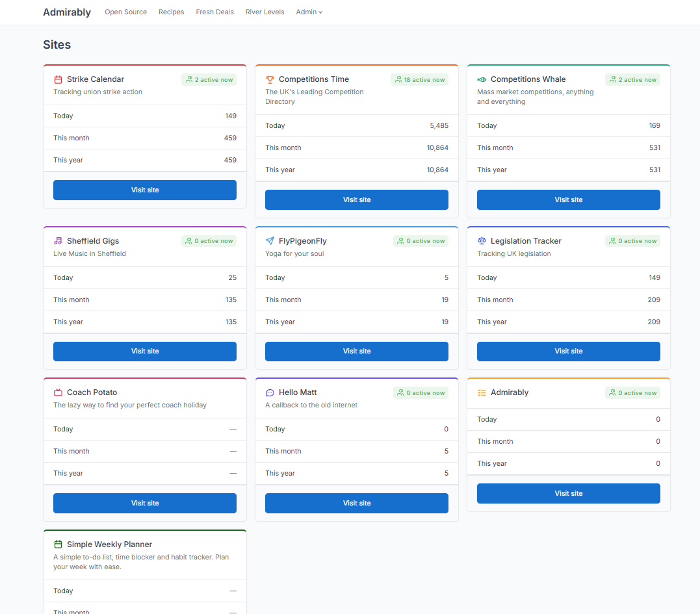This screenshot has height=614, width=700.
Task: Click 'Tracking union strike action' description
Action: point(97,92)
